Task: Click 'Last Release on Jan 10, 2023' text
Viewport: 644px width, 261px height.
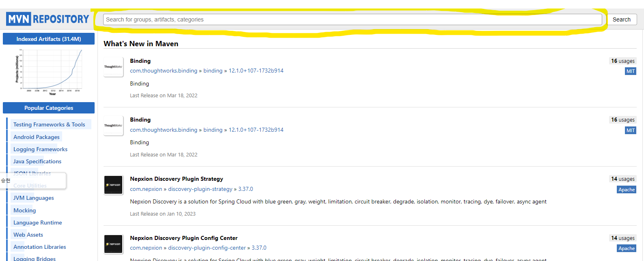Action: 163,214
